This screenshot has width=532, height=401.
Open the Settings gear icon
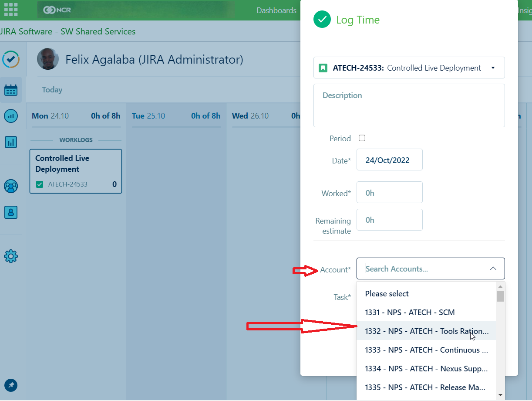(x=10, y=256)
